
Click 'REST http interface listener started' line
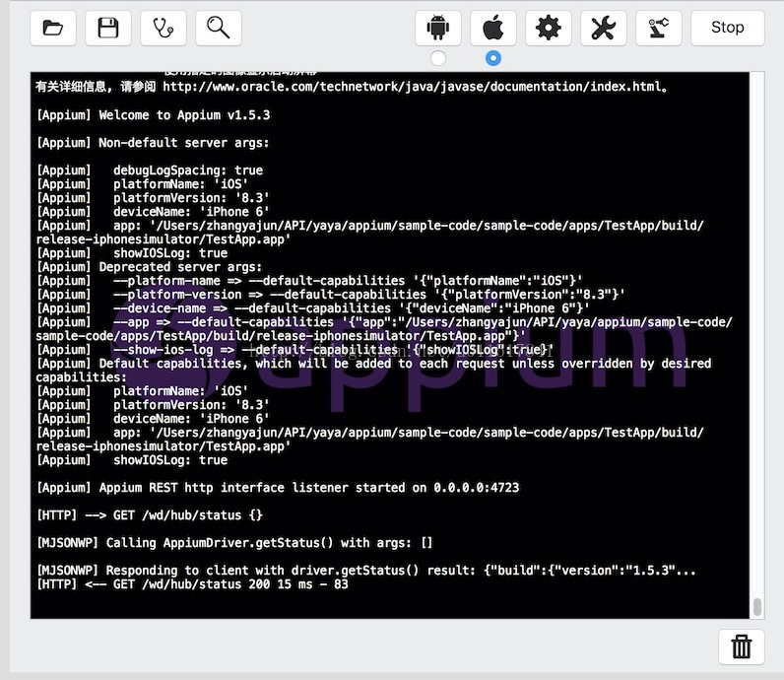tap(278, 488)
